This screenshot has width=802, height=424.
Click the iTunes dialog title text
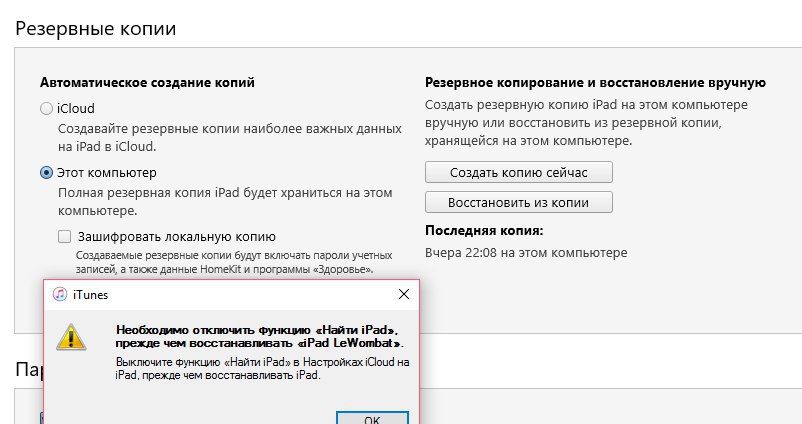click(91, 295)
